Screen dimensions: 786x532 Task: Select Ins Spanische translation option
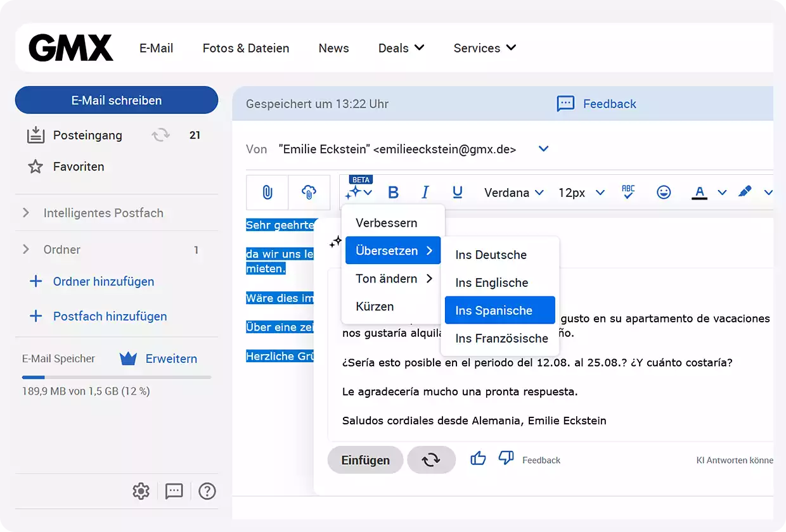tap(500, 310)
